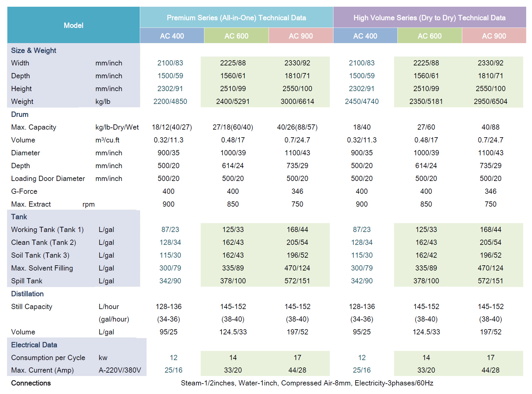Click the Connections row label
Viewport: 532px width, 394px height.
[x=31, y=383]
